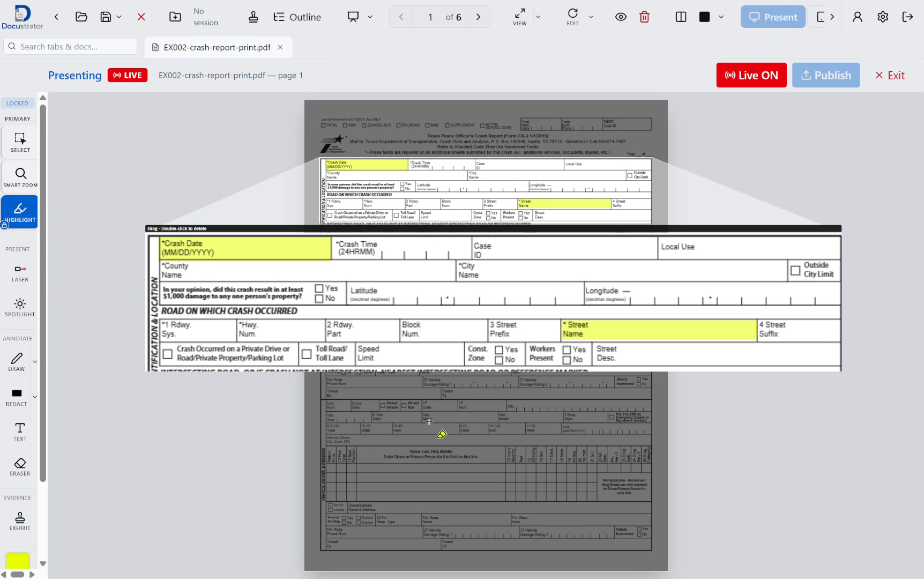Click the stamp icon in top toolbar
The width and height of the screenshot is (924, 579).
pos(254,17)
